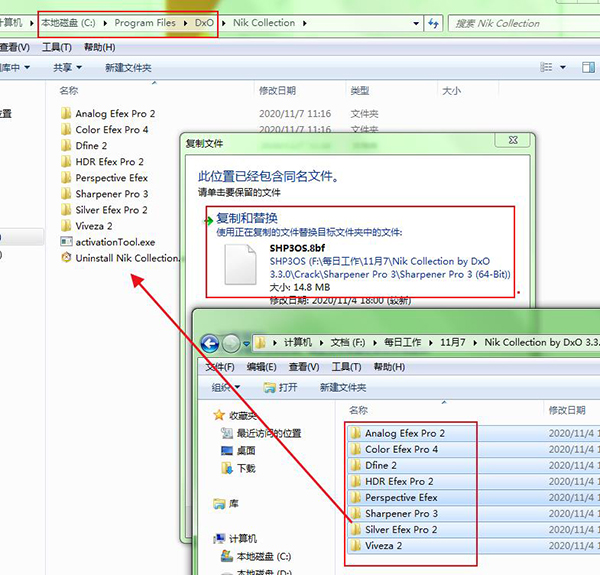The image size is (600, 575).
Task: Open 文件(F) menu in front window
Action: [x=220, y=367]
